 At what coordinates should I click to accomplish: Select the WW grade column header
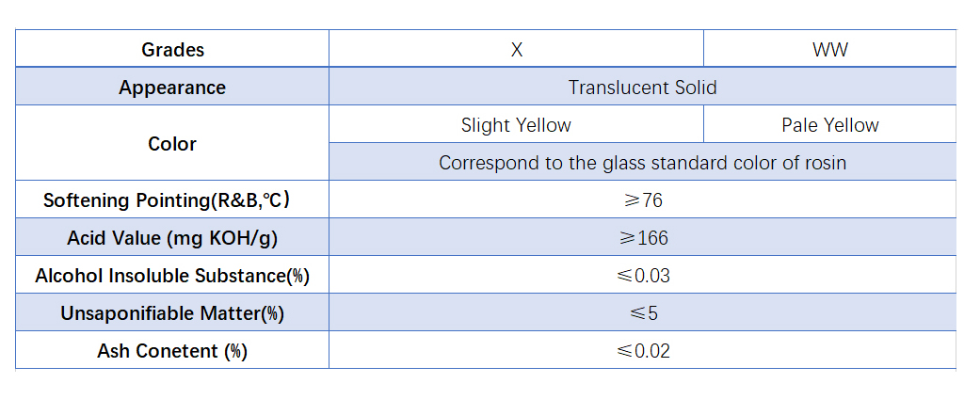830,48
